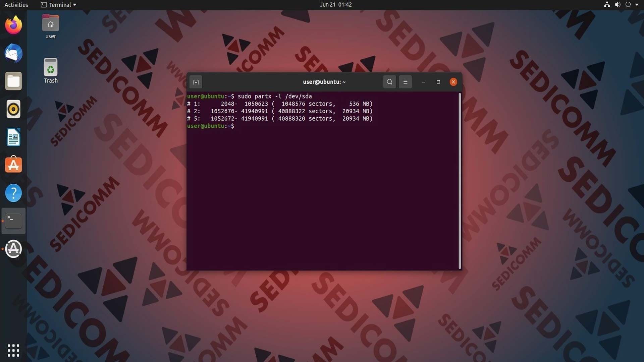Click the '536 MB' size value
Screen dimensions: 644x362
359,104
